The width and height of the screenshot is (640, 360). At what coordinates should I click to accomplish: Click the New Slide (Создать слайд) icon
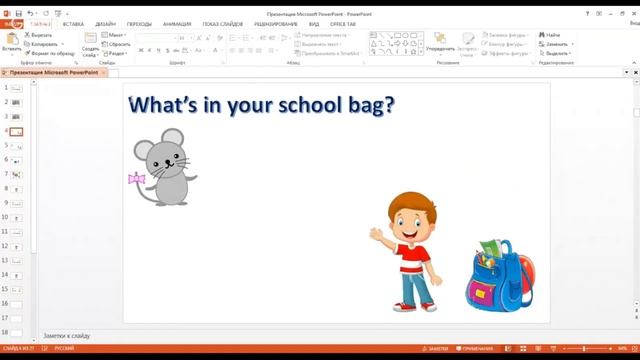[x=90, y=38]
